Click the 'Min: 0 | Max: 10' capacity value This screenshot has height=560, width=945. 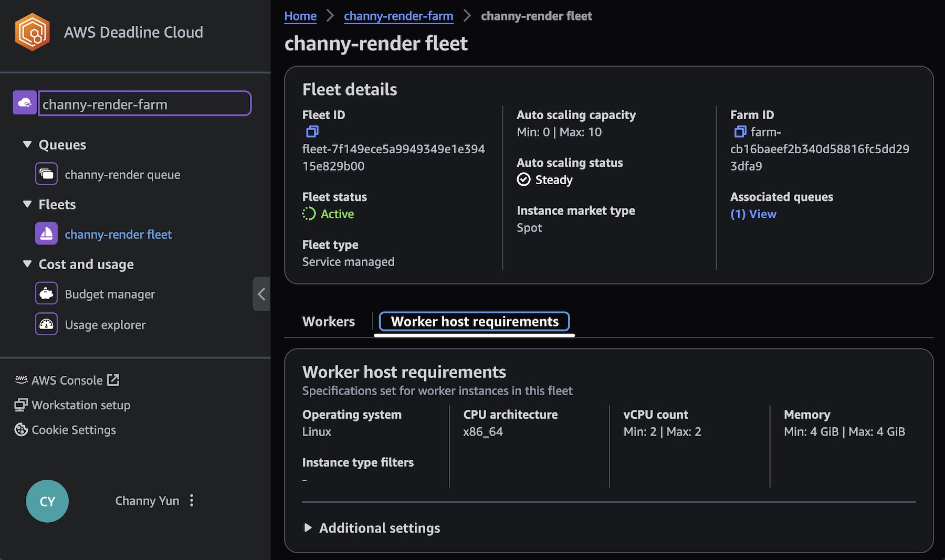[559, 132]
